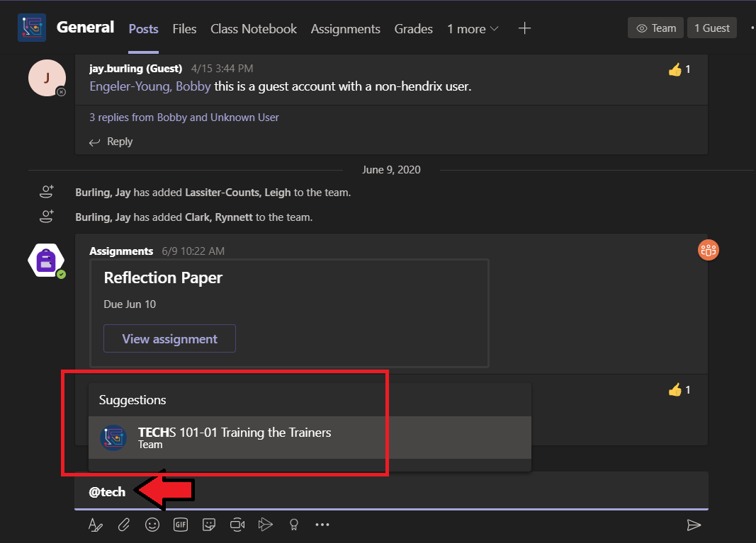This screenshot has width=756, height=543.
Task: Add a new tab with plus icon
Action: (x=524, y=28)
